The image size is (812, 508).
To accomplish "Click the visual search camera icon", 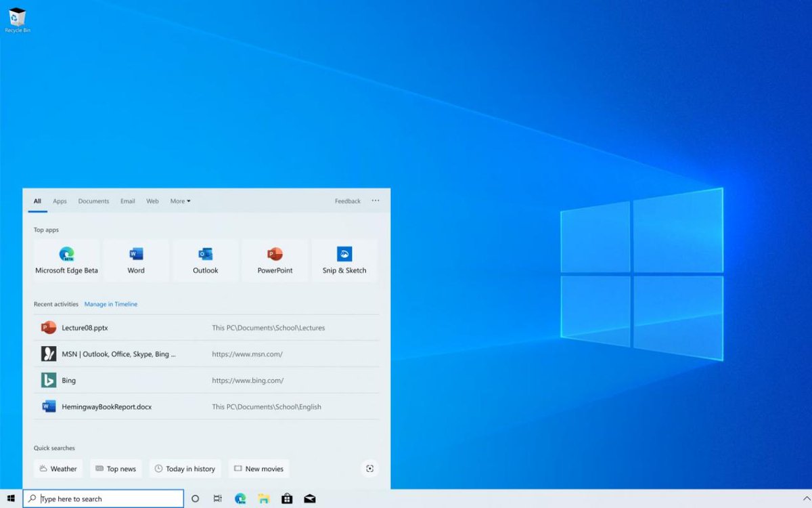I will (369, 468).
